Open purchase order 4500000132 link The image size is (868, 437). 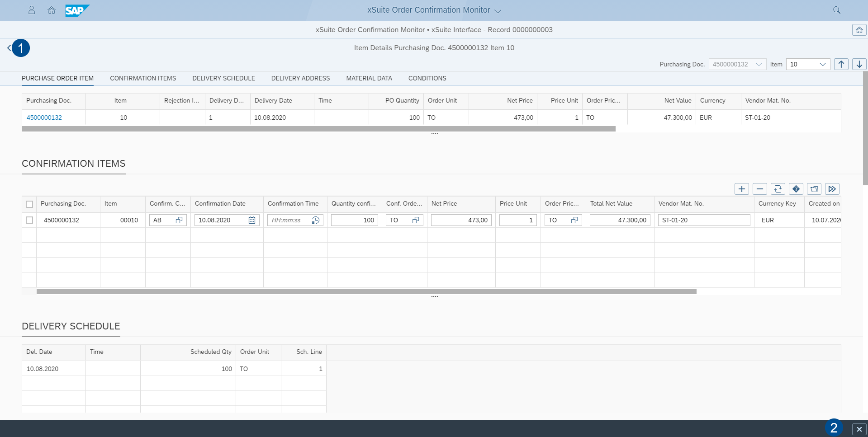[x=44, y=117]
